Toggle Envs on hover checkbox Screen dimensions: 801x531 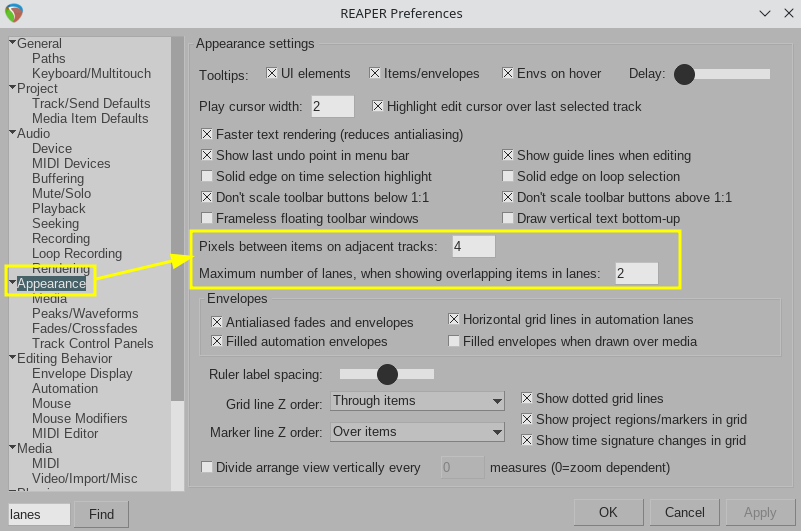tap(507, 73)
